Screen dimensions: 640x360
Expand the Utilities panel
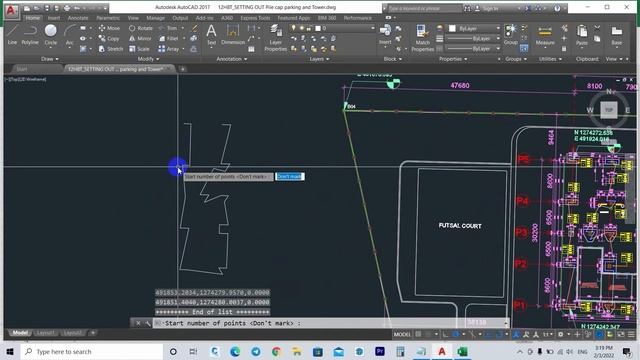point(550,59)
